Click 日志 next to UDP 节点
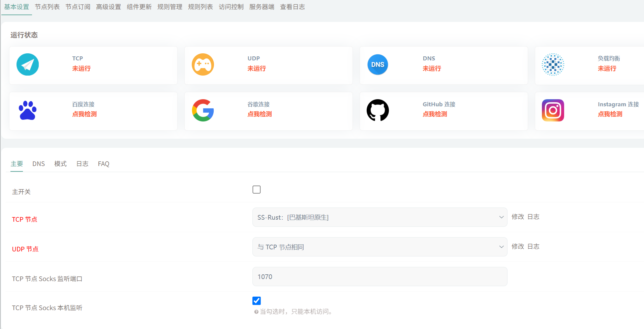The image size is (644, 329). [x=533, y=246]
